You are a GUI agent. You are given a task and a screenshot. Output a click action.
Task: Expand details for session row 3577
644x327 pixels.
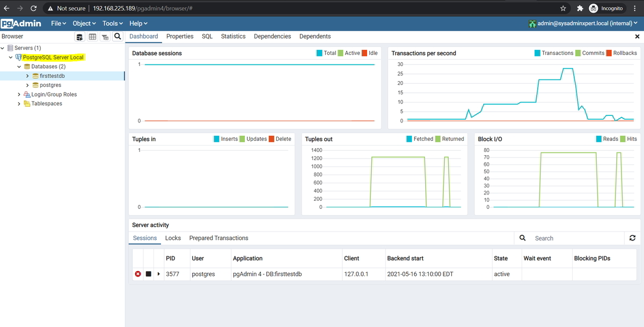(x=158, y=274)
